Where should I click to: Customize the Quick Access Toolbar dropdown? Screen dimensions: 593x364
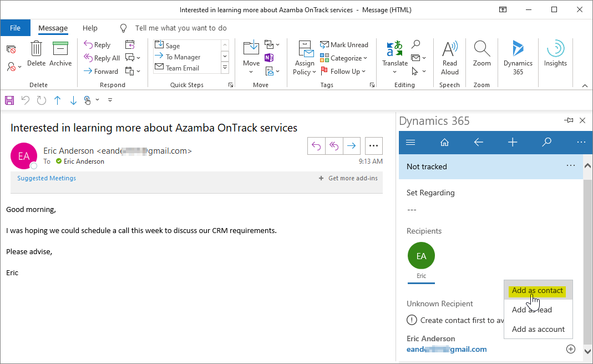pyautogui.click(x=110, y=100)
